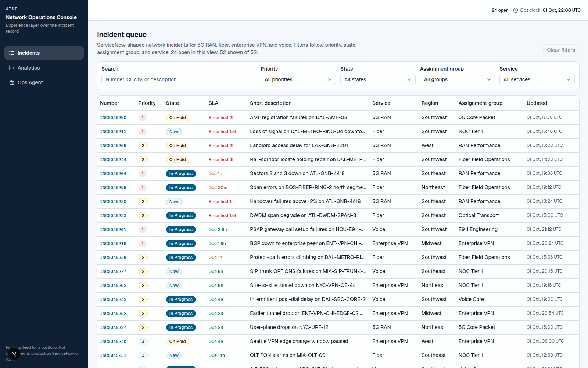
Task: Select 'Due 14h' SLA for INC0048231
Action: tap(217, 355)
